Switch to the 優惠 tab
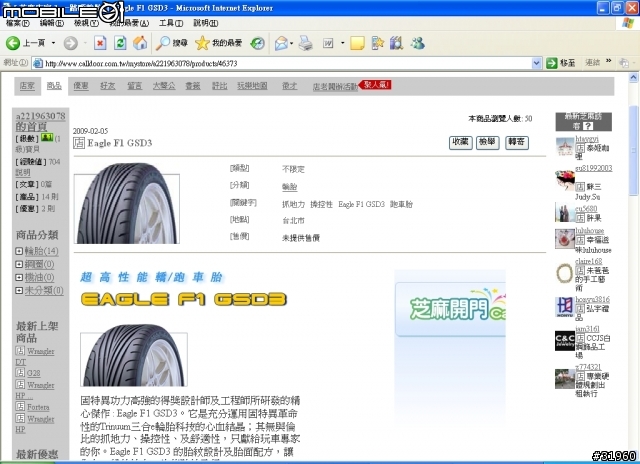 [81, 86]
